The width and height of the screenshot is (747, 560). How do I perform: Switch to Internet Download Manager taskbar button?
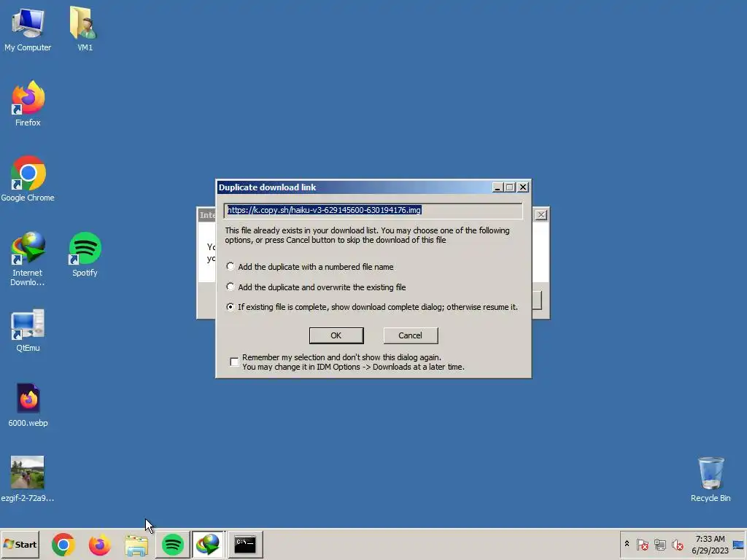pos(208,544)
